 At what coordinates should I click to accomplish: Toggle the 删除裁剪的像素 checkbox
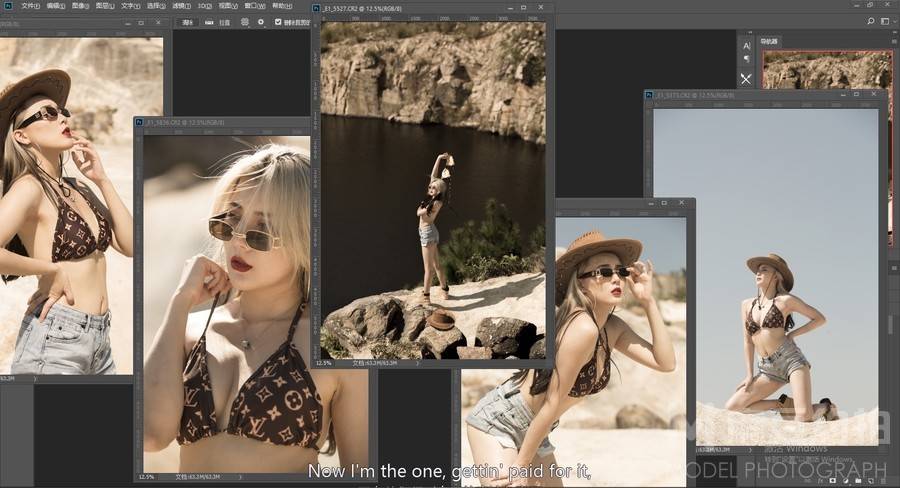pyautogui.click(x=278, y=22)
